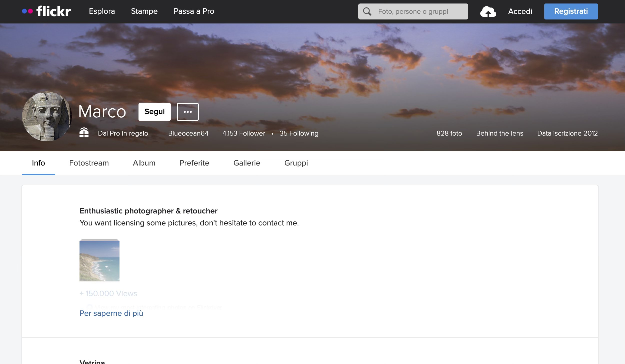Open the three-dots more options menu
625x364 pixels.
(187, 112)
